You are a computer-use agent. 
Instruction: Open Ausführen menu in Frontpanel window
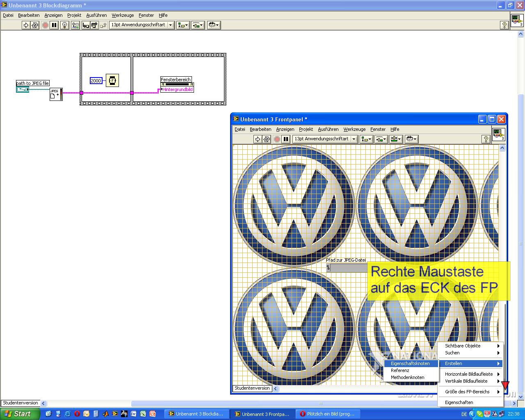point(328,129)
